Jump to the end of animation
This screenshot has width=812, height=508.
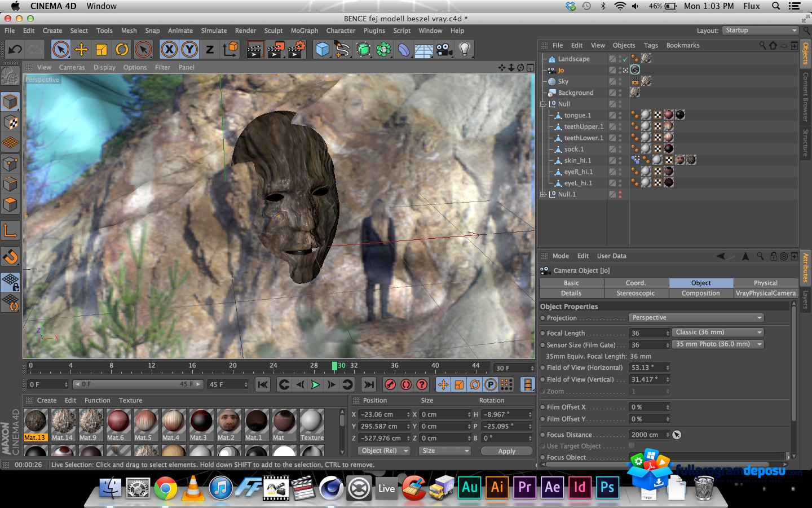pyautogui.click(x=369, y=384)
